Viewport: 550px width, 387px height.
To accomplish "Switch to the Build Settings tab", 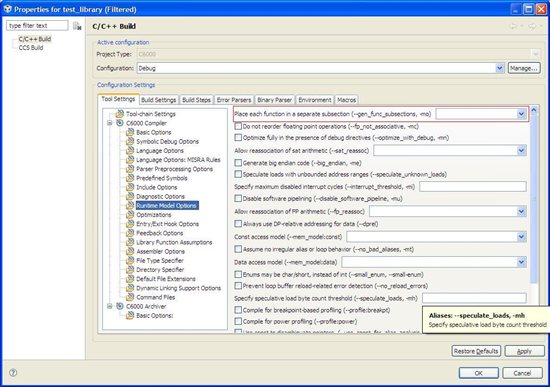I will [x=159, y=100].
